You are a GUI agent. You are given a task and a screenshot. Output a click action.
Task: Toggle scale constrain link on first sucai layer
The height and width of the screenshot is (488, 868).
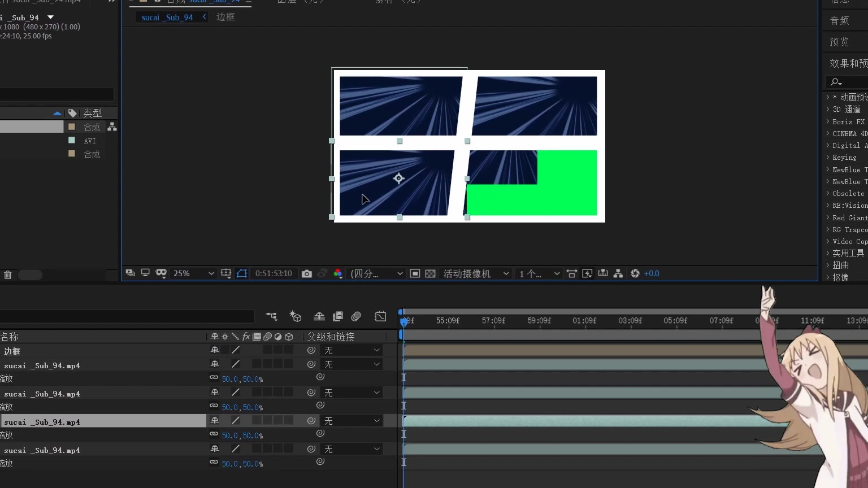pos(214,378)
